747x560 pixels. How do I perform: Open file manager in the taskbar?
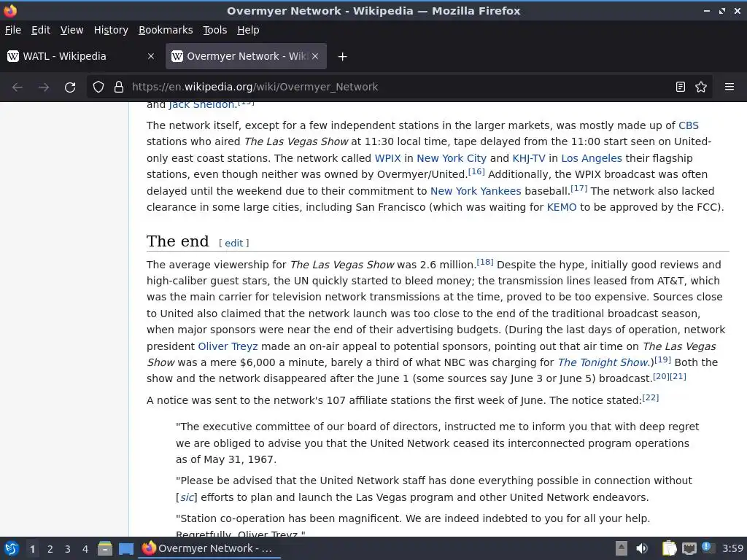(x=105, y=548)
